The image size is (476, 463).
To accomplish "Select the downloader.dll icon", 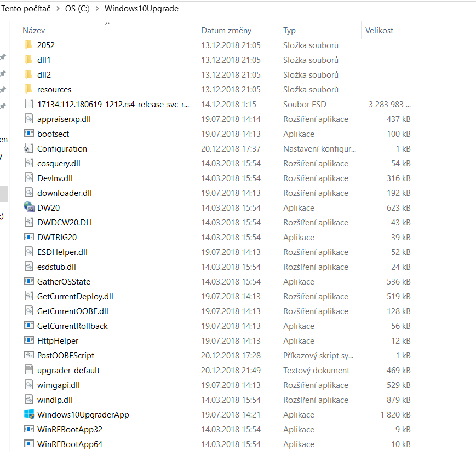I will (x=29, y=193).
